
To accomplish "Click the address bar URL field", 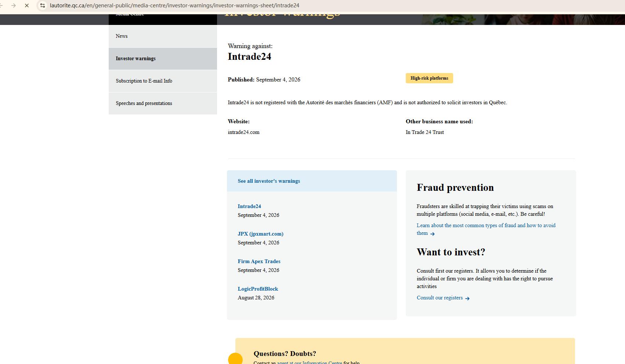I will [x=174, y=6].
